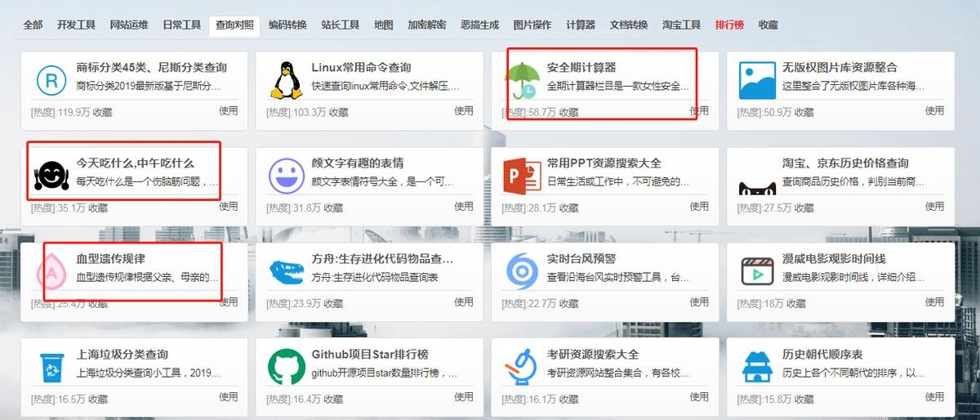Image resolution: width=980 pixels, height=420 pixels.
Task: Click 收藏 on the 上海垃圾分类查询 card
Action: (97, 400)
